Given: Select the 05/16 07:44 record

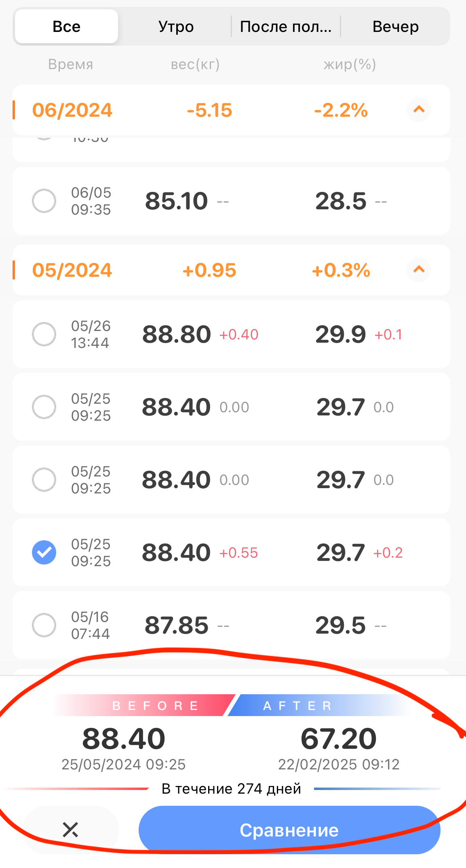Looking at the screenshot, I should tap(44, 625).
